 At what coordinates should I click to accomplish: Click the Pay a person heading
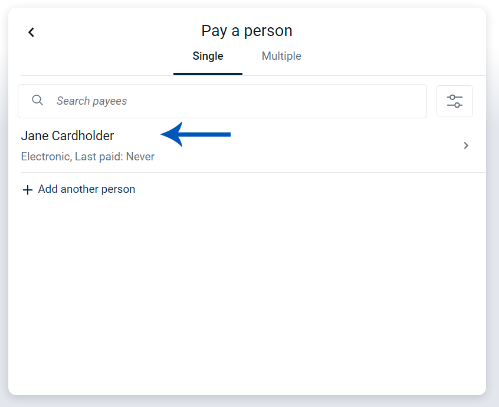pos(247,31)
